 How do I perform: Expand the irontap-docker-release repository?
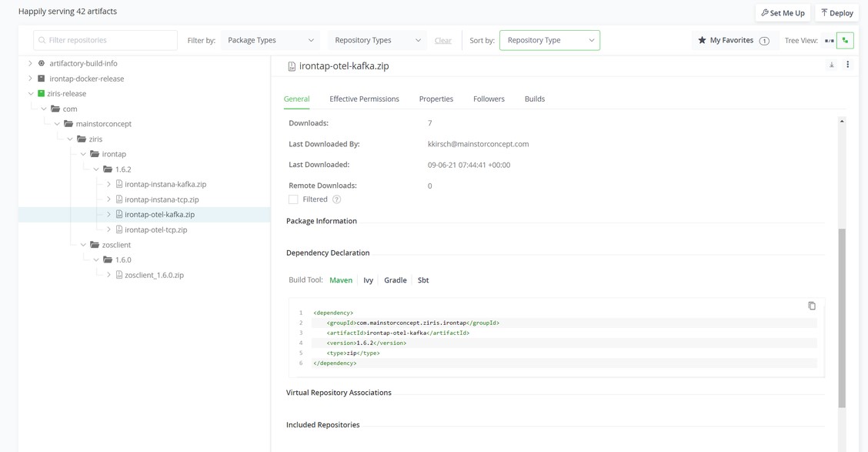pyautogui.click(x=31, y=79)
